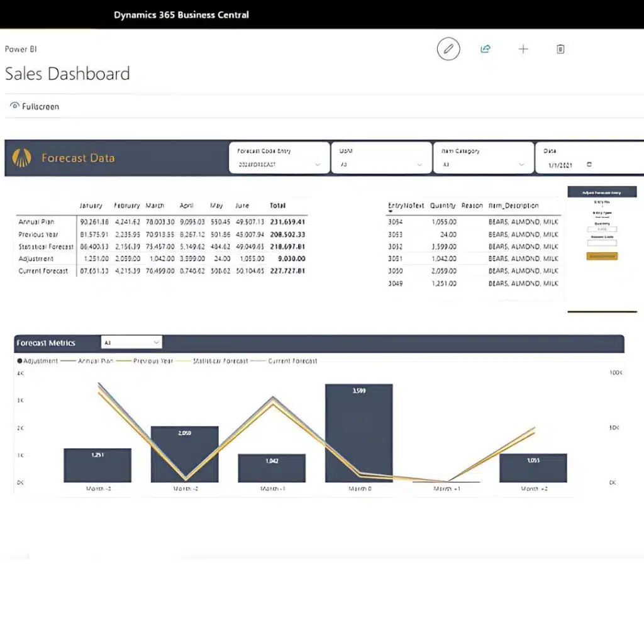Click the Sales Dashboard title

click(x=67, y=74)
